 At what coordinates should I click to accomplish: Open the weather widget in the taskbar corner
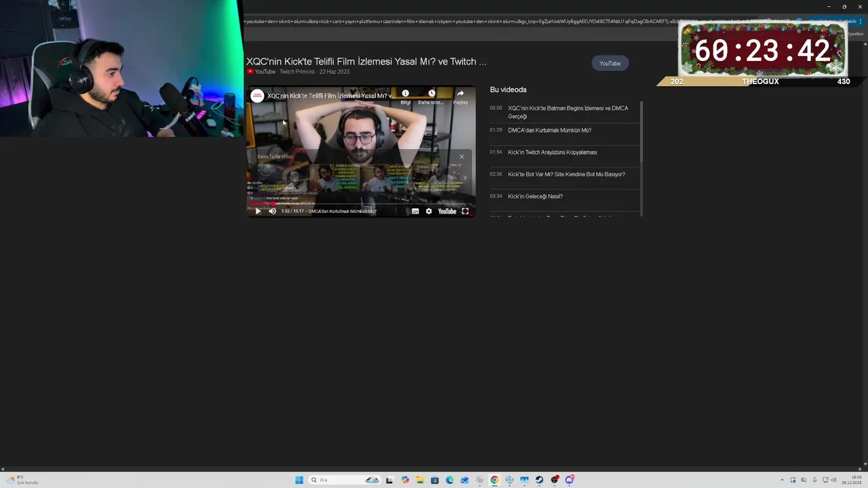(x=22, y=480)
